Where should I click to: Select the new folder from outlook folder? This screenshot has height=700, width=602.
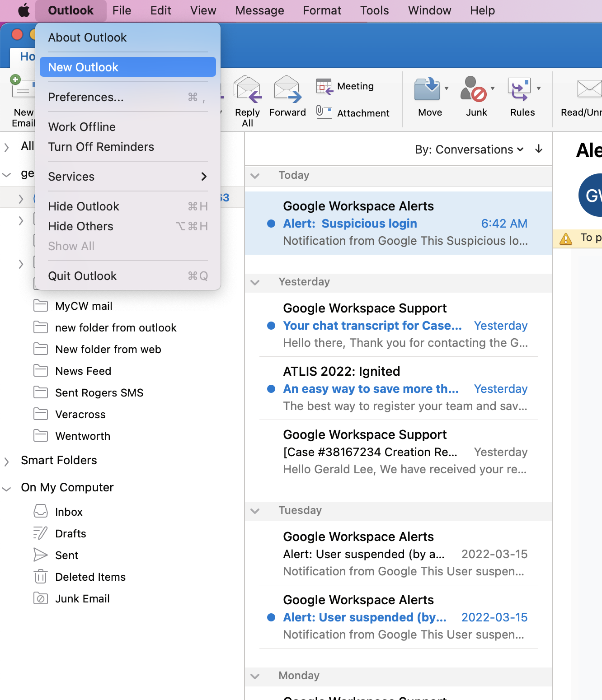pos(116,328)
